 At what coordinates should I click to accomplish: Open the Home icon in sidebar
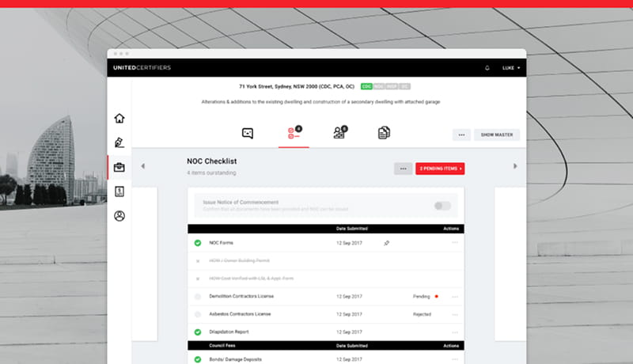click(x=119, y=118)
